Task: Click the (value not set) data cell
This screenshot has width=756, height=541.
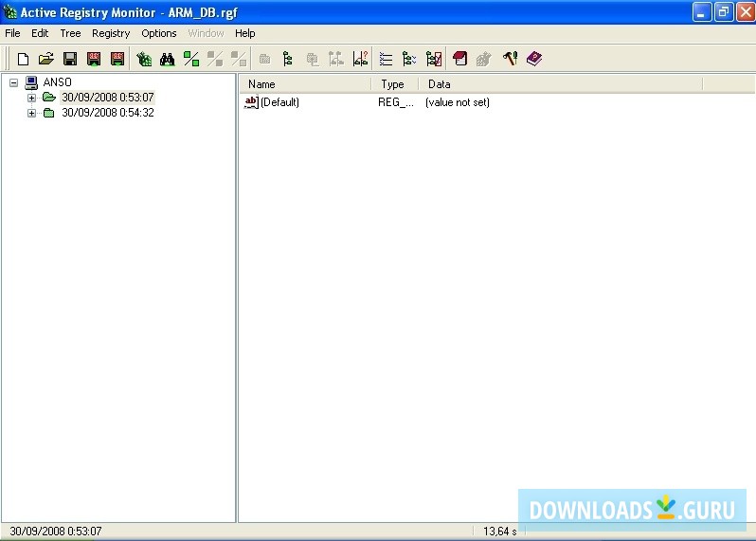Action: pos(457,102)
